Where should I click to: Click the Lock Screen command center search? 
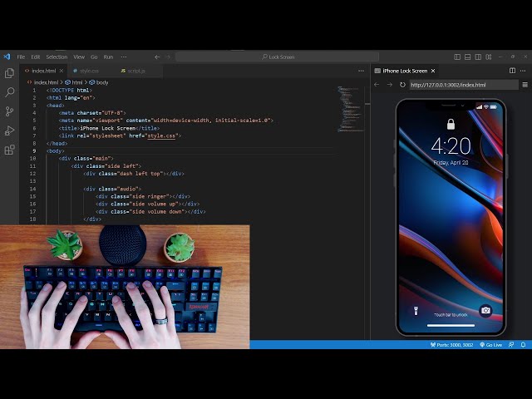click(277, 57)
